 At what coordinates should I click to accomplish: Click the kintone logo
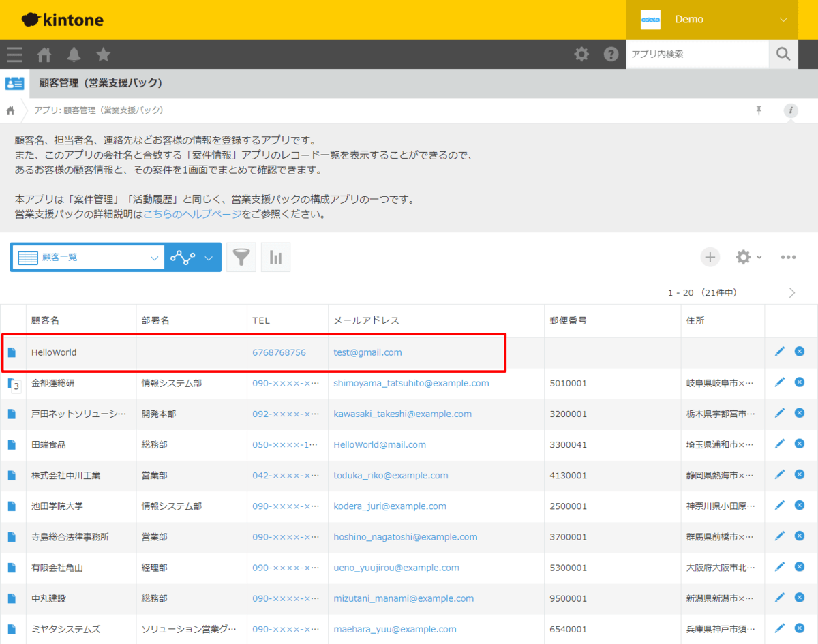63,20
